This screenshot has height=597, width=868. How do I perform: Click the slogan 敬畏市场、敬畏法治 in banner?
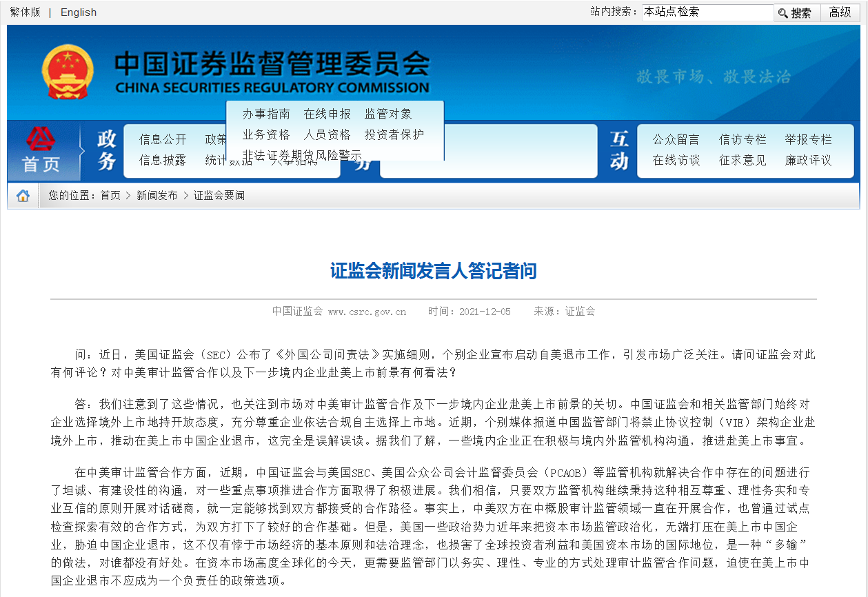[714, 77]
